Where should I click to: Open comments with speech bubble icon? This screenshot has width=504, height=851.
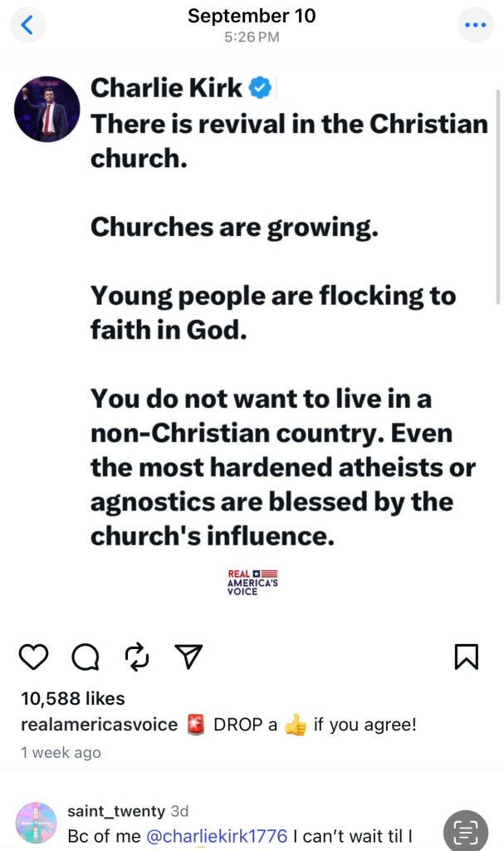click(x=85, y=657)
